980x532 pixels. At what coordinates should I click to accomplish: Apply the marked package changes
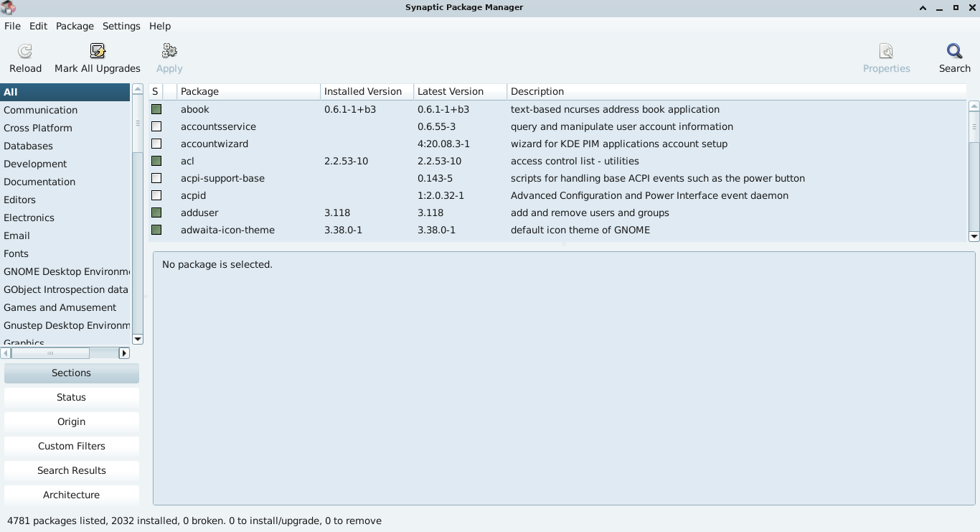[x=169, y=57]
